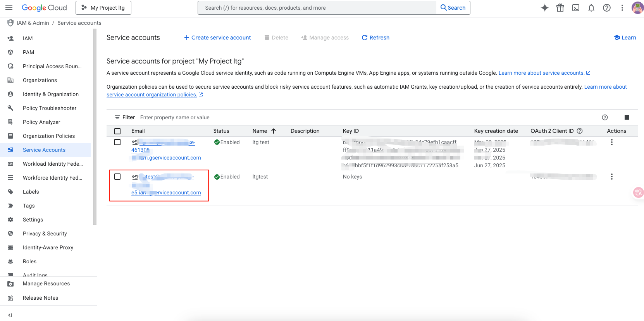This screenshot has height=321, width=644.
Task: Check the 'ltgtest' service account row
Action: click(117, 177)
